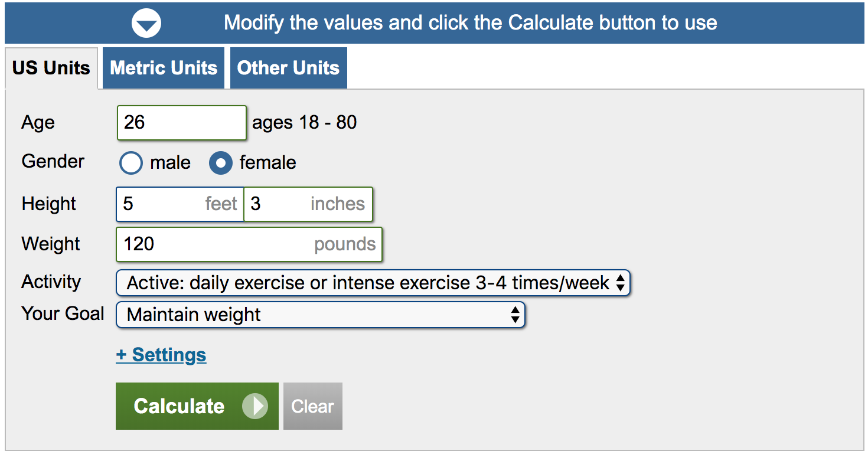This screenshot has height=451, width=868.
Task: Click the white down-arrow circle icon
Action: pos(146,24)
